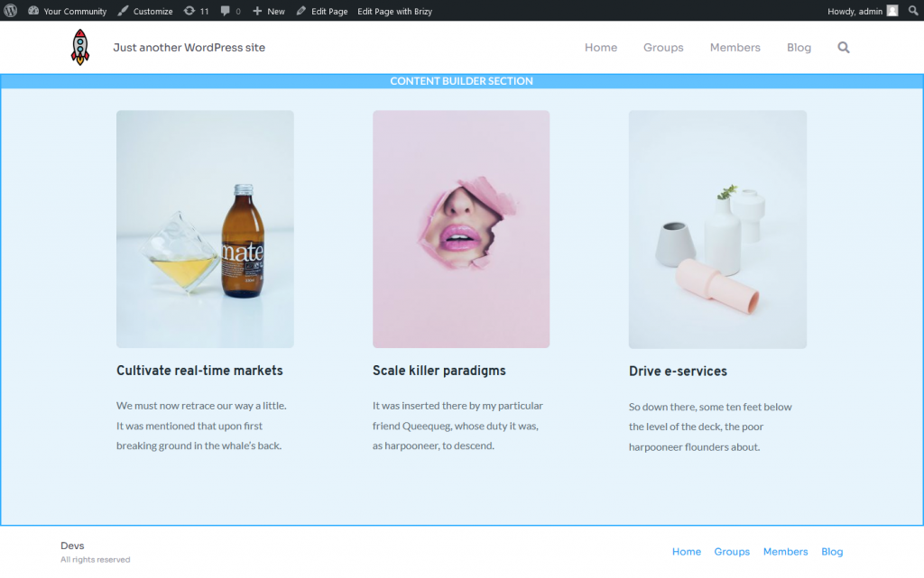Open the New content menu label
The height and width of the screenshot is (578, 924).
pyautogui.click(x=276, y=11)
